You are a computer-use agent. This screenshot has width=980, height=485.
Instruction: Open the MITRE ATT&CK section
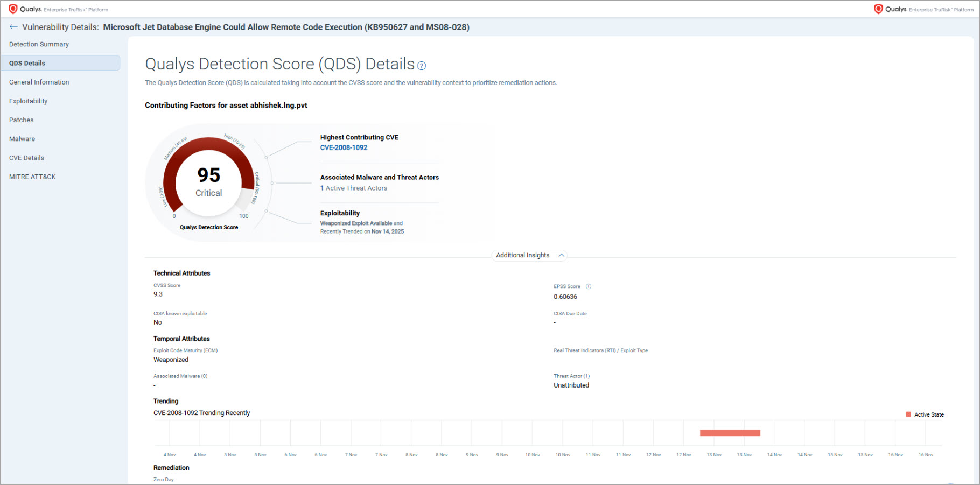click(x=32, y=177)
